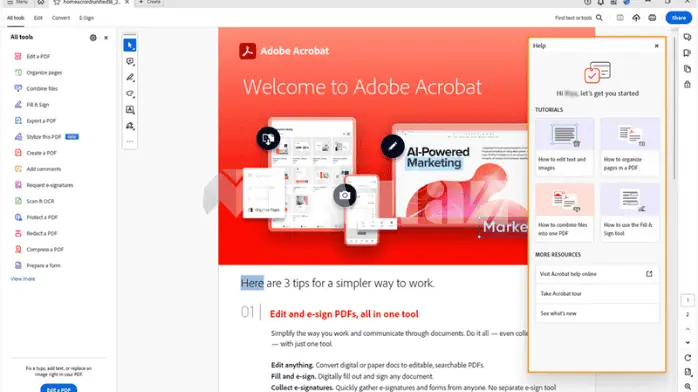Click the rotate page icon
This screenshot has width=698, height=392.
pyautogui.click(x=688, y=358)
